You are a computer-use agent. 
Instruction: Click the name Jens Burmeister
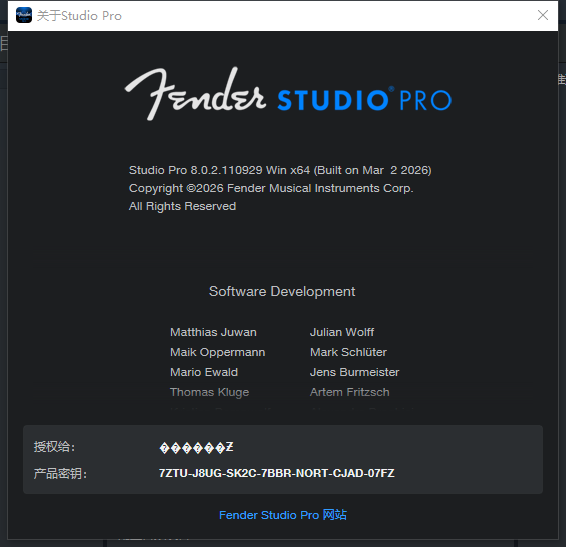(x=354, y=372)
